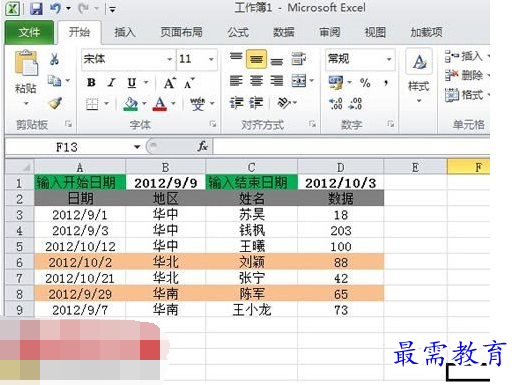Increase font size with large A icon
This screenshot has width=515, height=385.
point(169,83)
